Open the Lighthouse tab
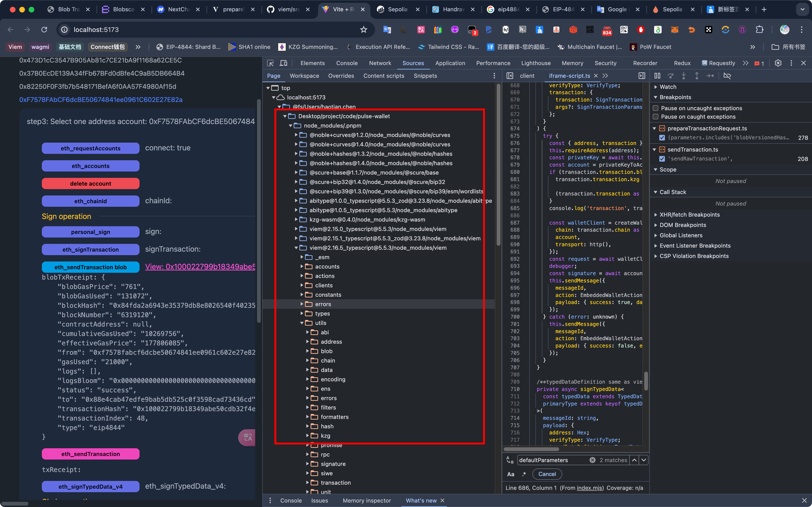This screenshot has height=507, width=812. [536, 63]
